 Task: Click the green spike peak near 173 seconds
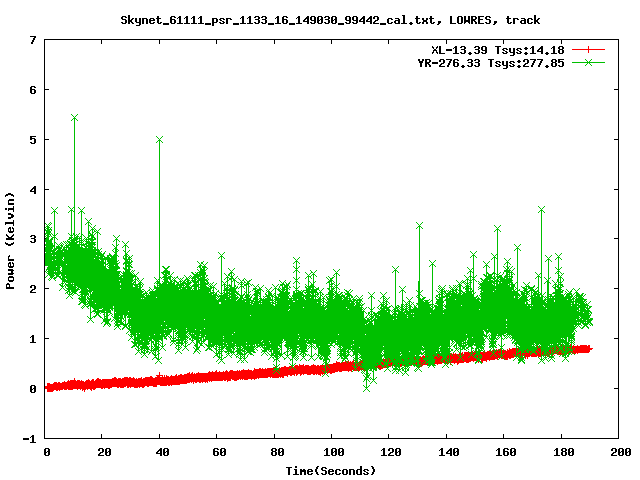[x=541, y=210]
